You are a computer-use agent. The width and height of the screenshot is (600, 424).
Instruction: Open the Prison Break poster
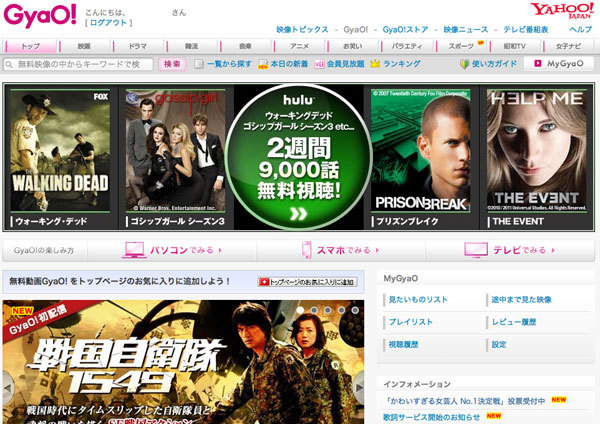418,150
